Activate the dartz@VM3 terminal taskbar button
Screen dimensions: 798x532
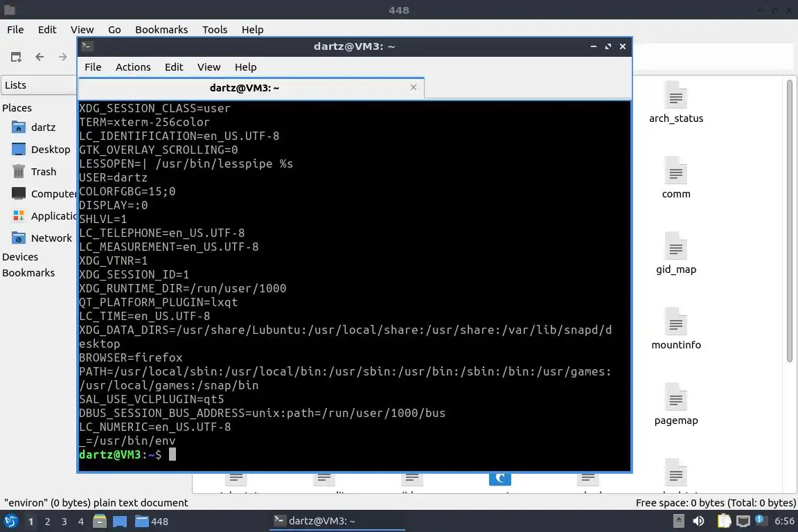click(337, 521)
